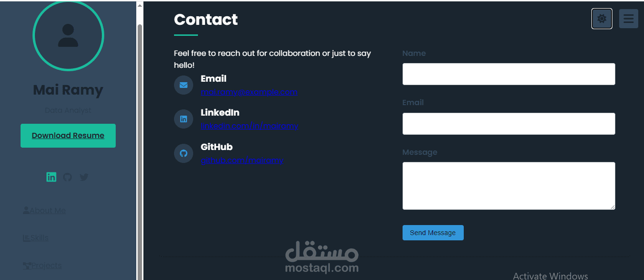Click the envelope email contact icon

coord(184,85)
